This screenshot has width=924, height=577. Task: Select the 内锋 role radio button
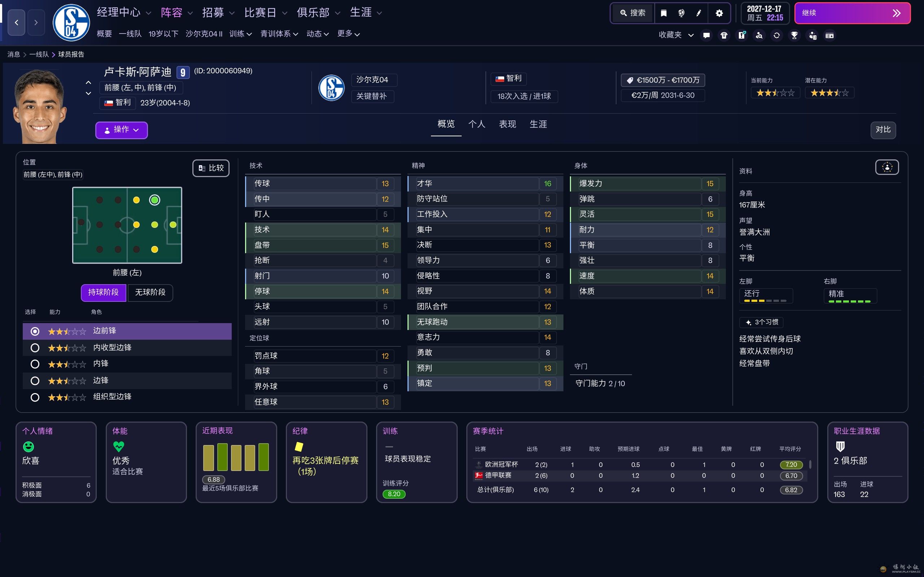click(35, 364)
